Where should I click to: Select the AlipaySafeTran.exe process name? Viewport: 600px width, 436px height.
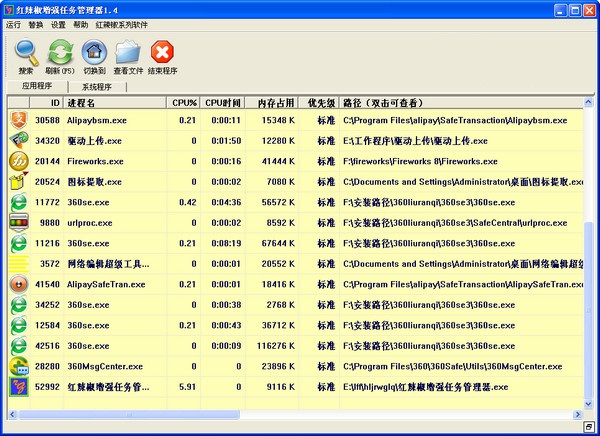(106, 284)
